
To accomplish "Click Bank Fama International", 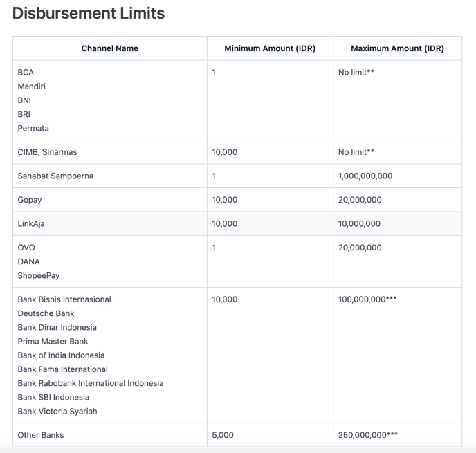I will pos(63,369).
